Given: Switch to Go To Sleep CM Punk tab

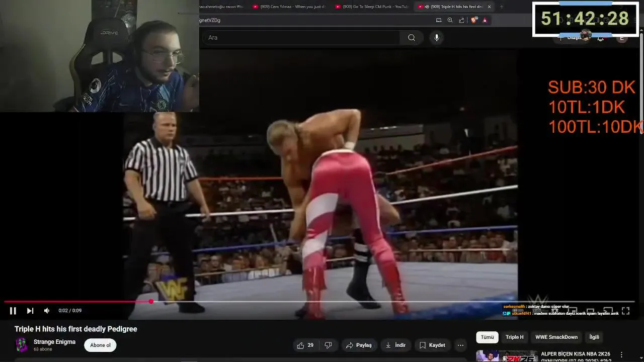Looking at the screenshot, I should click(x=371, y=7).
